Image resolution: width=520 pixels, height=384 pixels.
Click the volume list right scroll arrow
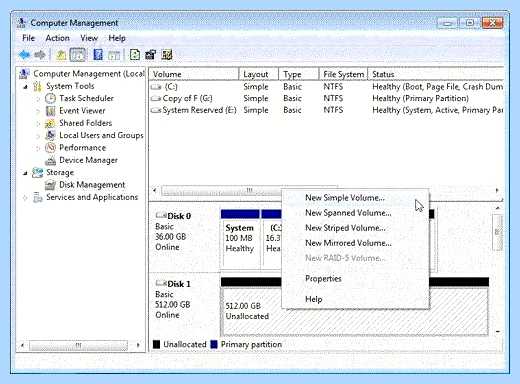pyautogui.click(x=497, y=191)
